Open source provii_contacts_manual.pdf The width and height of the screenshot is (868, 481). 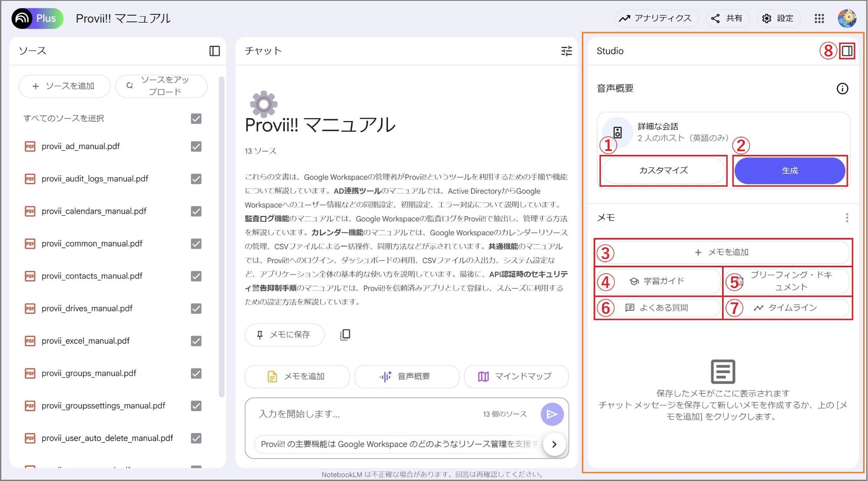[x=92, y=276]
